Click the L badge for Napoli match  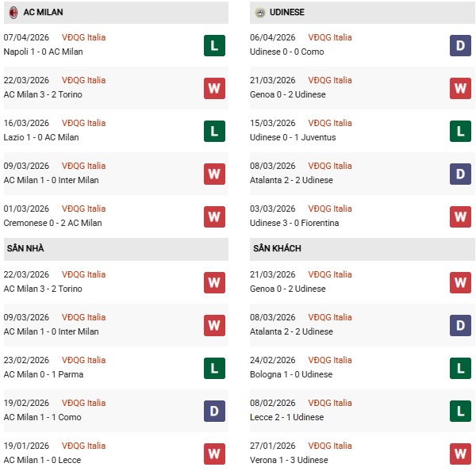pos(214,45)
